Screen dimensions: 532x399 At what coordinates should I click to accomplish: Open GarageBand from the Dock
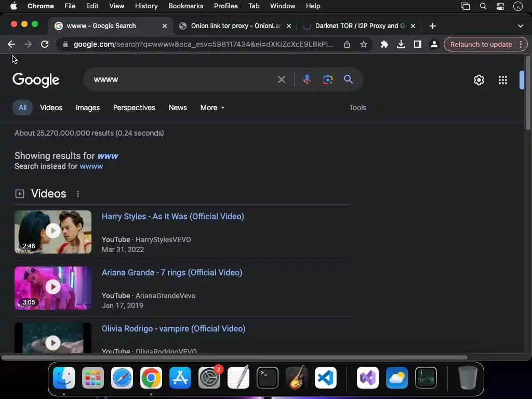pos(297,378)
